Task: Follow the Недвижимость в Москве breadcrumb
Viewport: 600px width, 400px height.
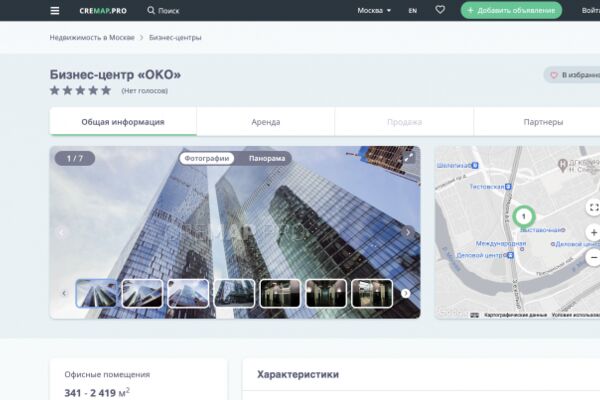Action: 92,38
